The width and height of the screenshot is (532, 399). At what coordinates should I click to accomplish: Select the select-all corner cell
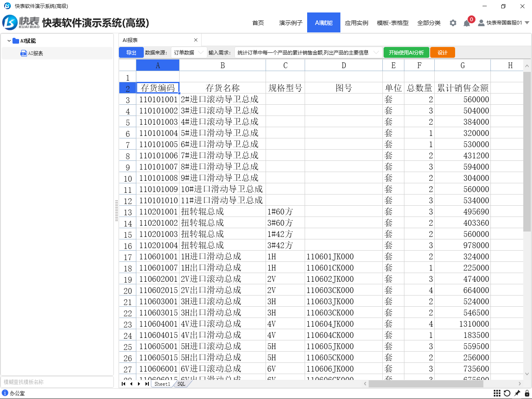pos(128,65)
